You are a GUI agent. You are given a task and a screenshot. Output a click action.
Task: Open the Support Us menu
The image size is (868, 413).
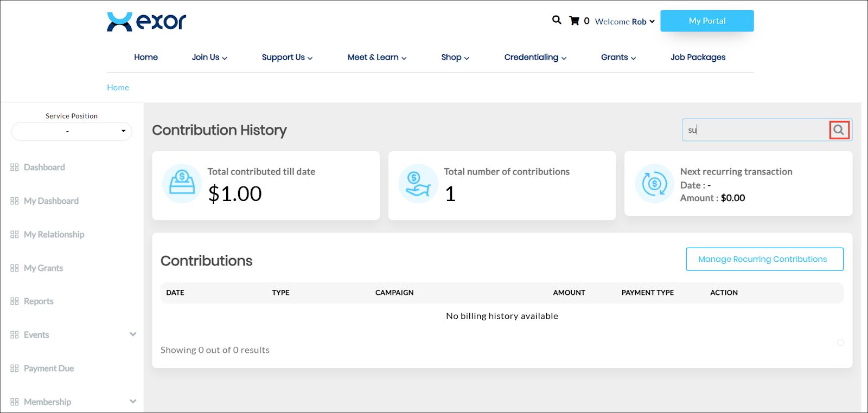click(x=287, y=57)
